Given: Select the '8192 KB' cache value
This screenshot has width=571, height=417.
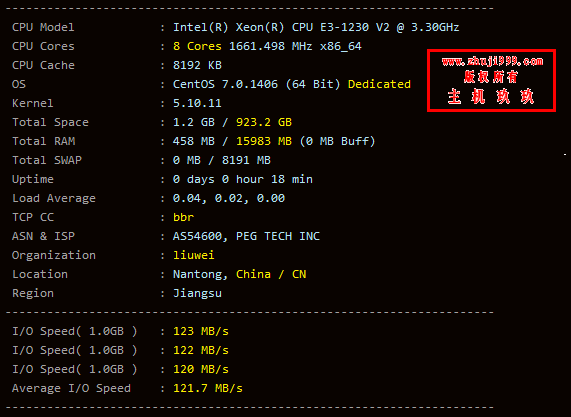Looking at the screenshot, I should [x=197, y=65].
